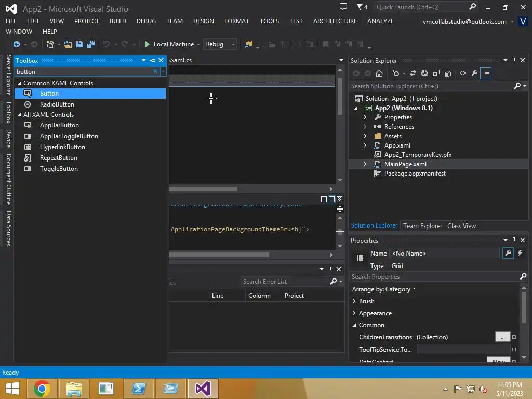Click View Code angle-brackets icon
This screenshot has height=399, width=532.
point(463,73)
